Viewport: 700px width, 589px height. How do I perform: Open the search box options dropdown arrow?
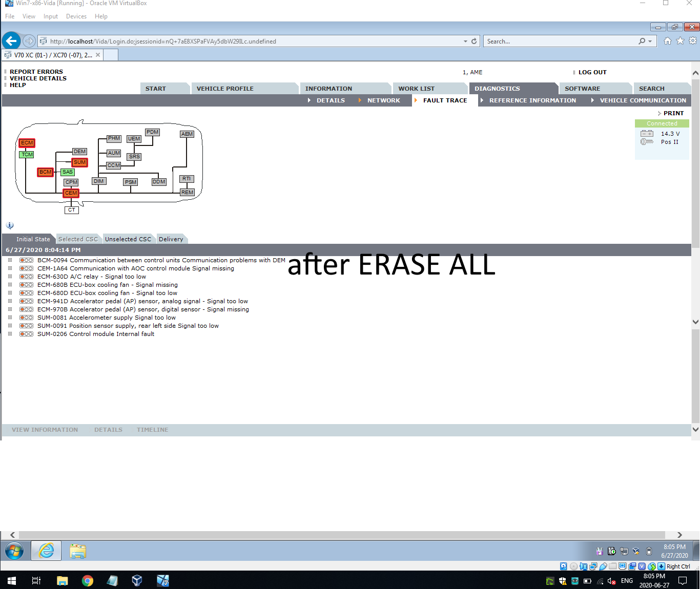[x=650, y=41]
